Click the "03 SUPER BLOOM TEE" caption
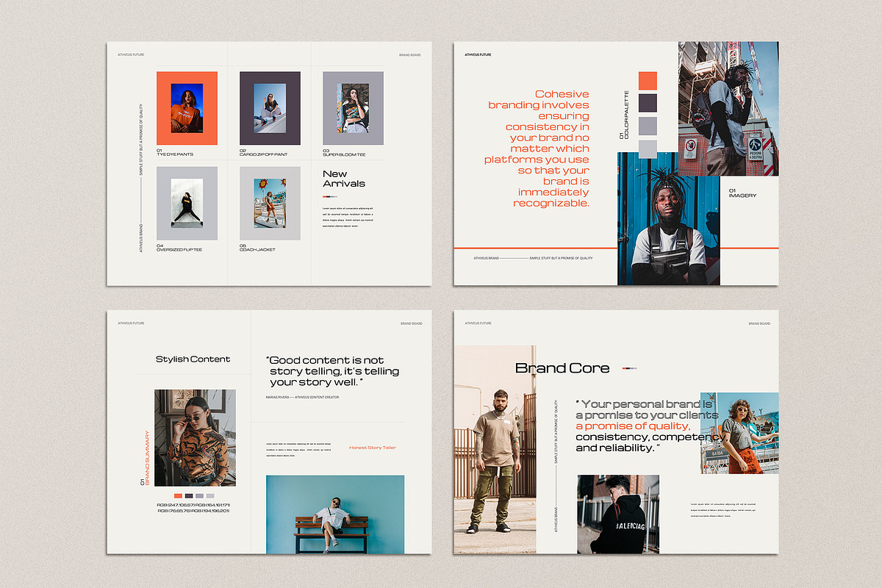The width and height of the screenshot is (882, 588). click(x=344, y=152)
